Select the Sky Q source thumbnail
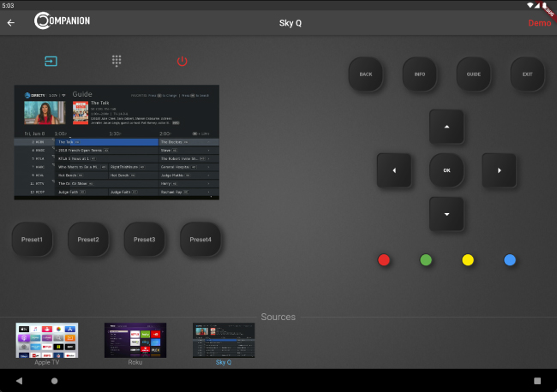The height and width of the screenshot is (392, 557). [224, 340]
